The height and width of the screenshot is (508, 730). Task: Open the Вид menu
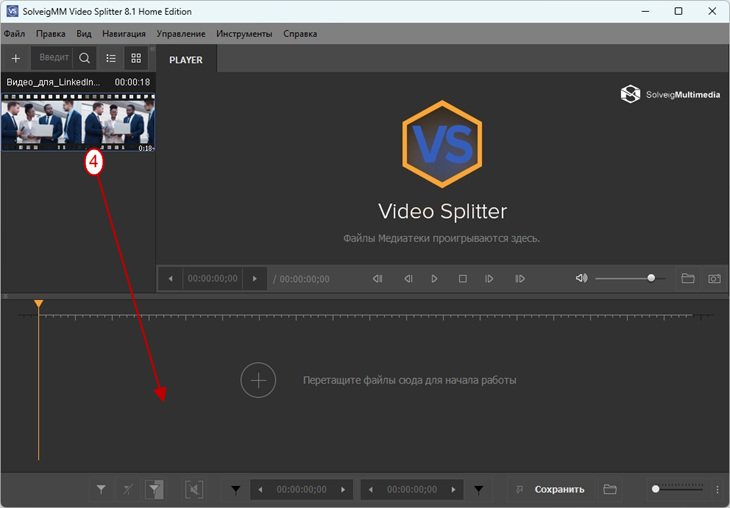[x=84, y=34]
